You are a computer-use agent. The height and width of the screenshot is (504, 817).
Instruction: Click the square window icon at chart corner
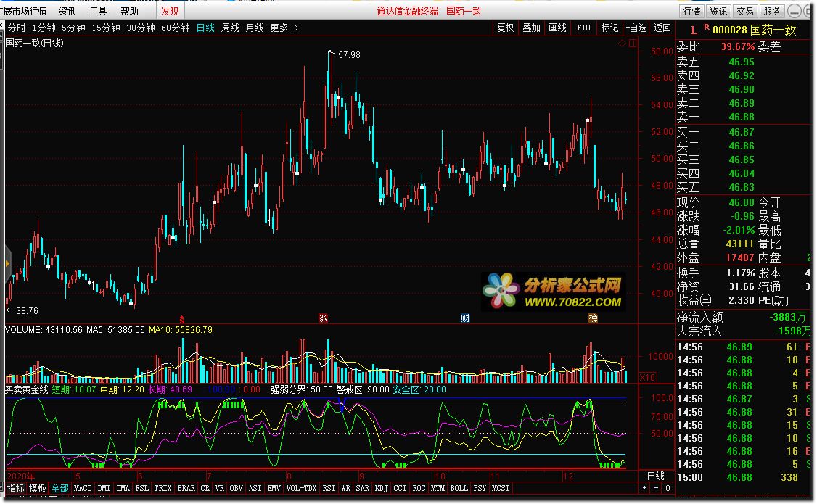point(633,44)
